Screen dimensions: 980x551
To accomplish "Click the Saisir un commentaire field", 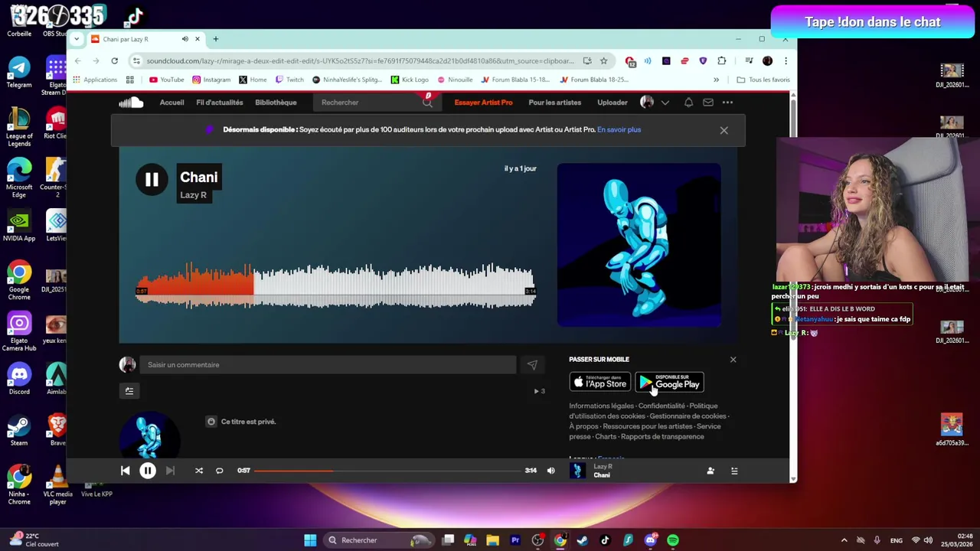I will click(x=329, y=365).
